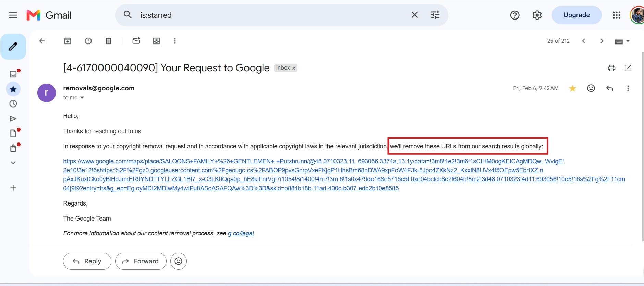The image size is (644, 286).
Task: Delete this email with trash icon
Action: [108, 41]
